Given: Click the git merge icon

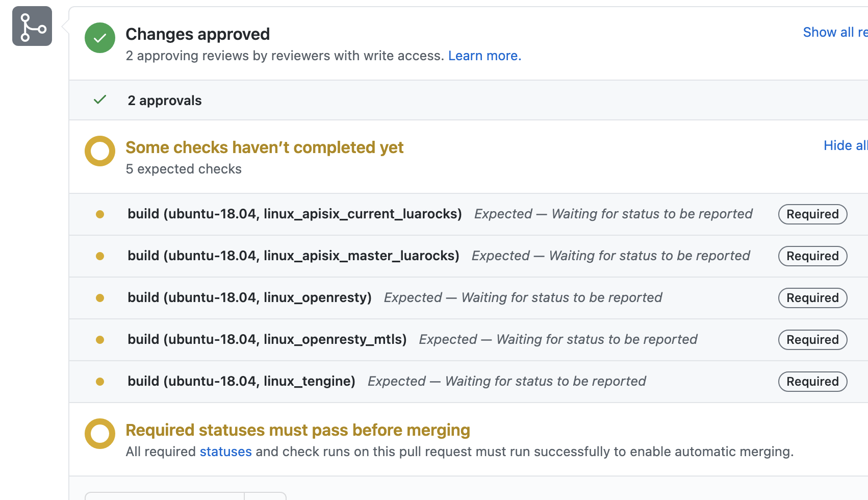Looking at the screenshot, I should 32,26.
